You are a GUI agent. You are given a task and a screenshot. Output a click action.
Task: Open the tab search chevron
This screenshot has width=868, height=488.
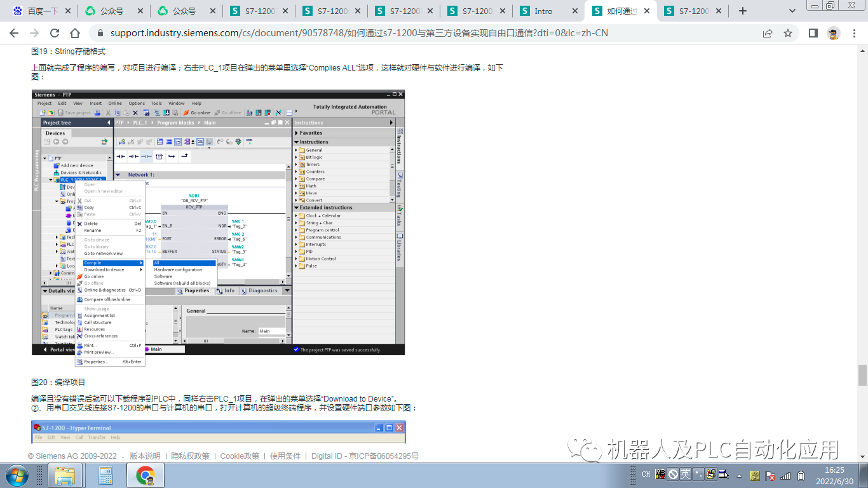792,11
